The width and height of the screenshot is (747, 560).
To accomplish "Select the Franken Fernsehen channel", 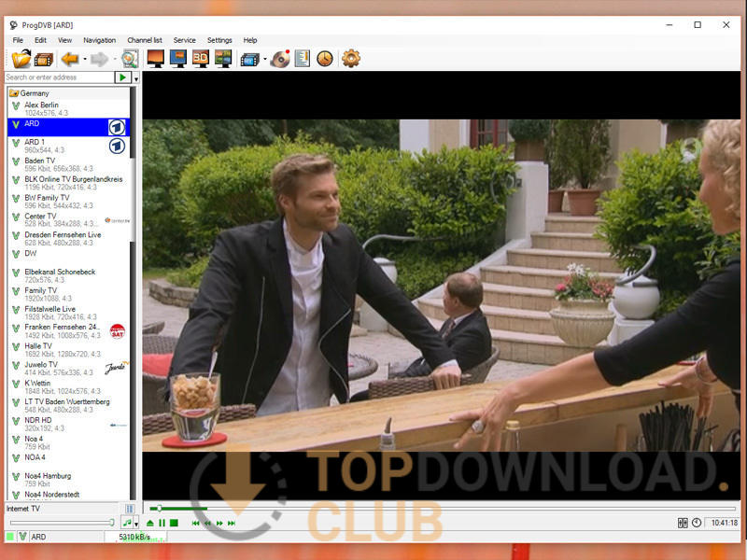I will point(68,331).
